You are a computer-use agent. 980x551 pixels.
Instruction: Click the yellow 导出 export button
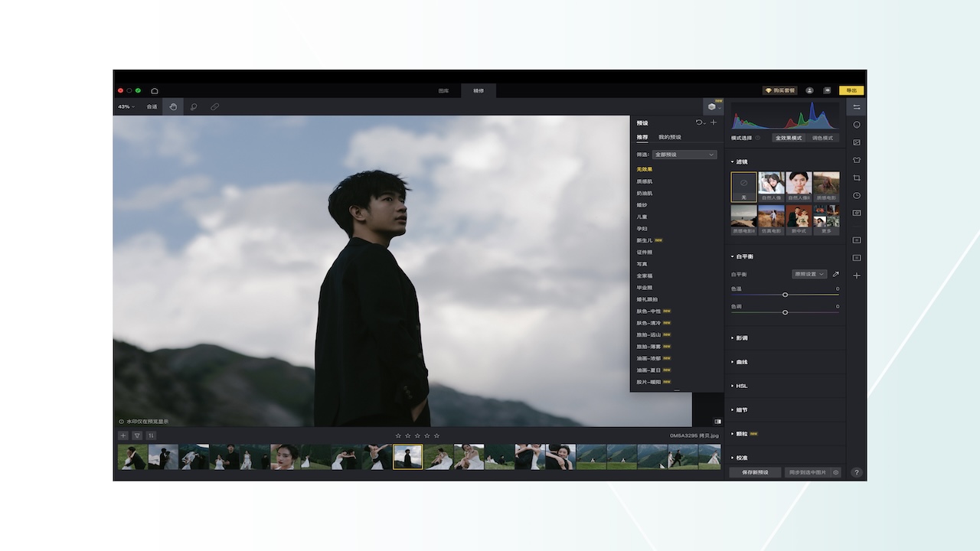(x=852, y=90)
